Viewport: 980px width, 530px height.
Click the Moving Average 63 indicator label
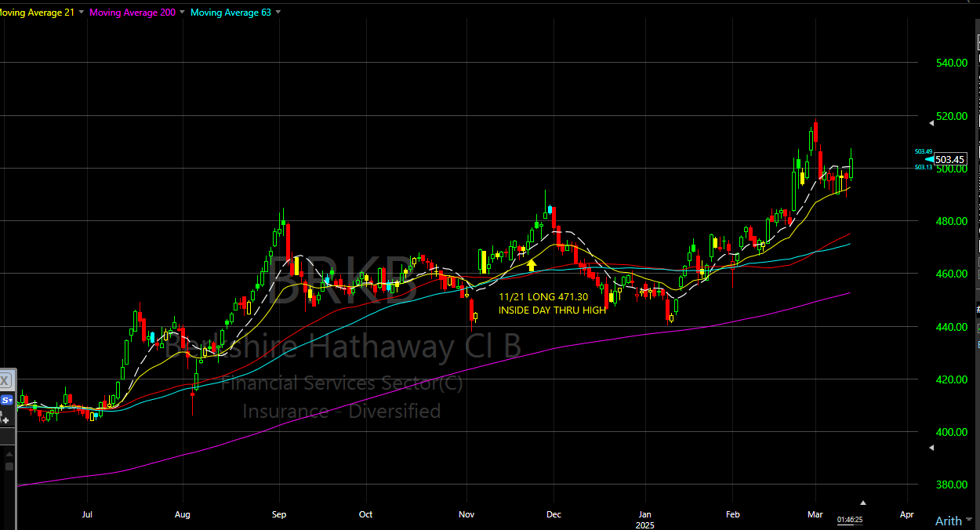click(231, 13)
